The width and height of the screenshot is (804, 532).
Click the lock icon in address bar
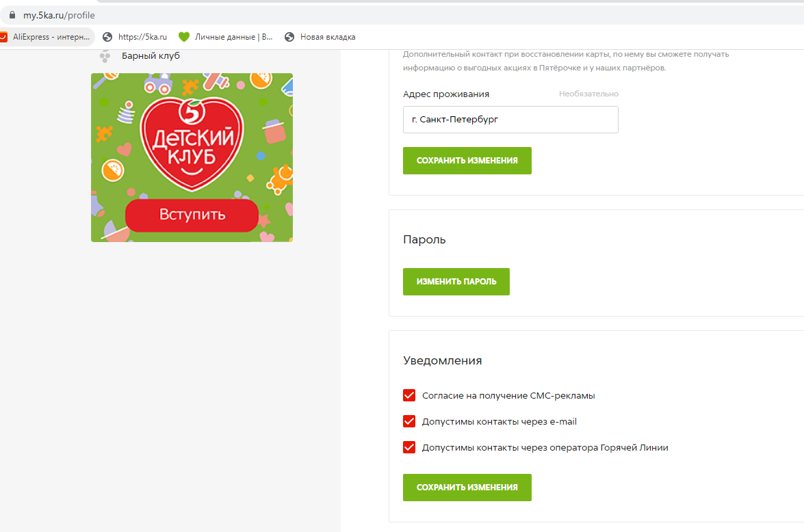click(12, 15)
